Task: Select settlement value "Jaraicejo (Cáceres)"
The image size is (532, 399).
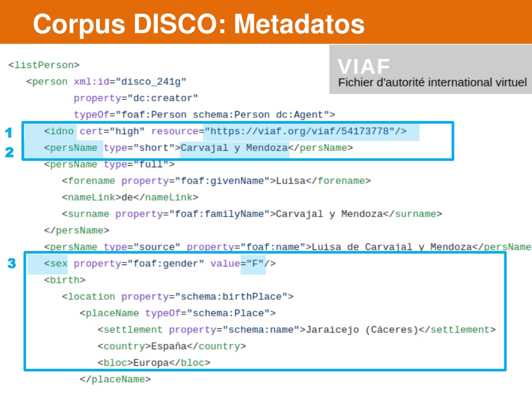Action: pyautogui.click(x=362, y=330)
